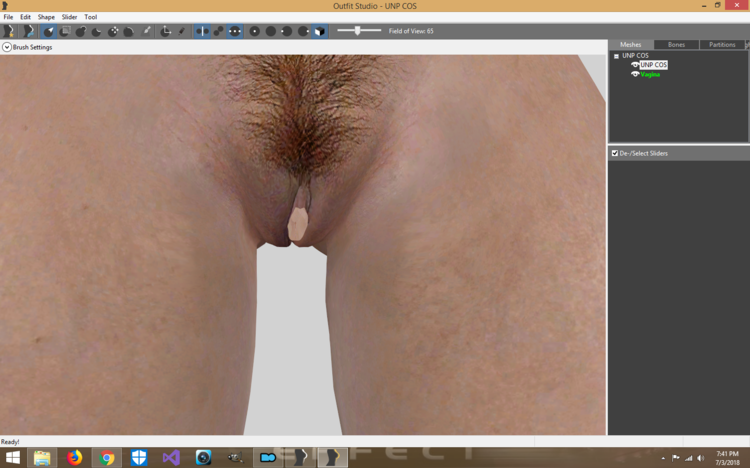Switch to the first Outfit Studio taskbar window

300,458
